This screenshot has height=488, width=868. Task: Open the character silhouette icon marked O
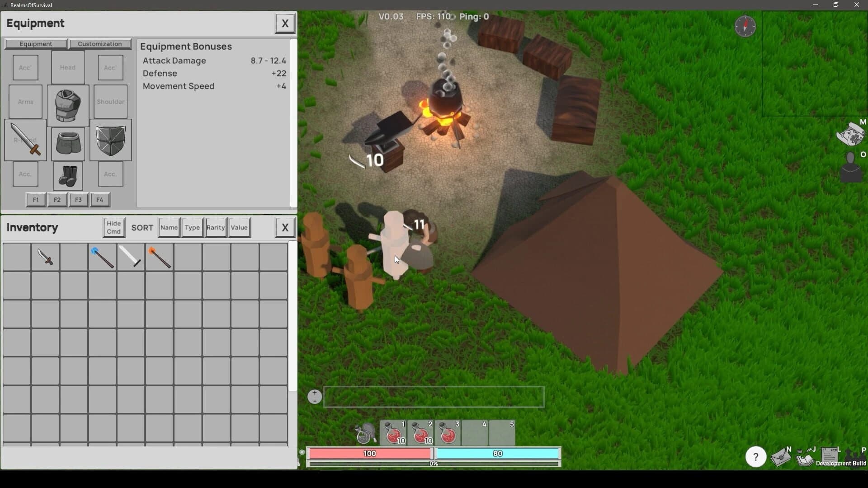(x=851, y=167)
